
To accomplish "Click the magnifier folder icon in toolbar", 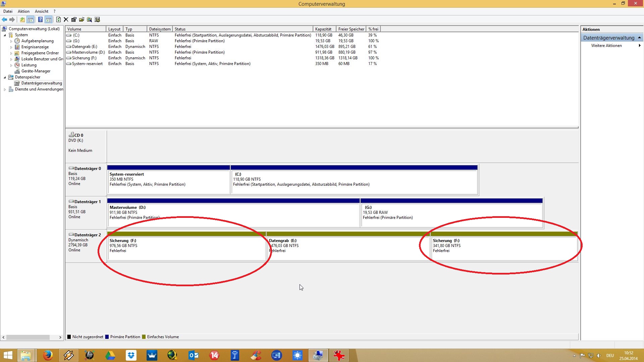I will (90, 19).
